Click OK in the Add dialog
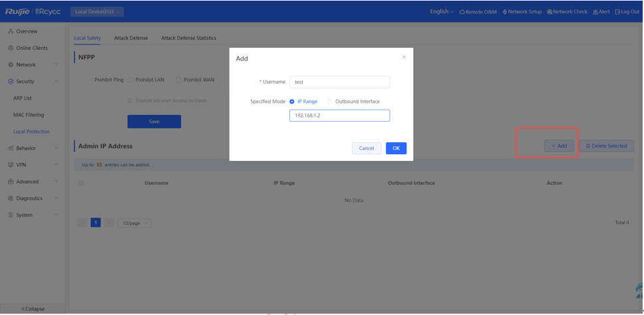 (x=396, y=148)
